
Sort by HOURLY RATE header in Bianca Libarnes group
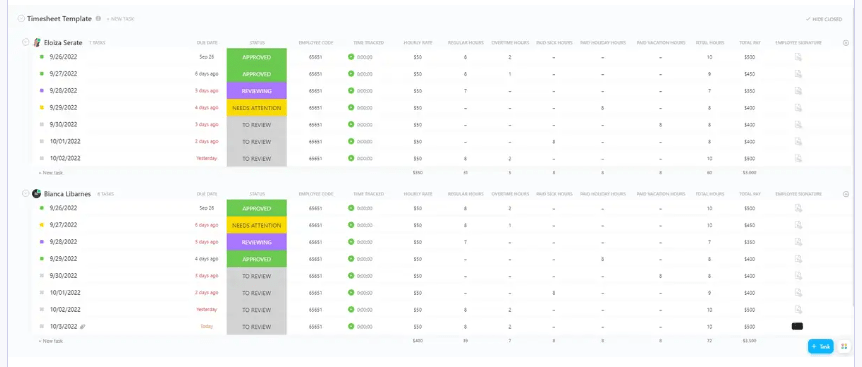(418, 194)
